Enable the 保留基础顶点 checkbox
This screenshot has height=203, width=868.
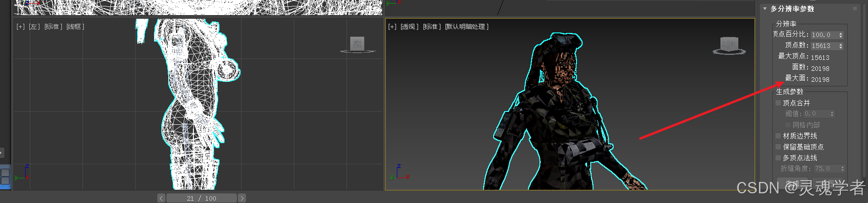pos(778,147)
